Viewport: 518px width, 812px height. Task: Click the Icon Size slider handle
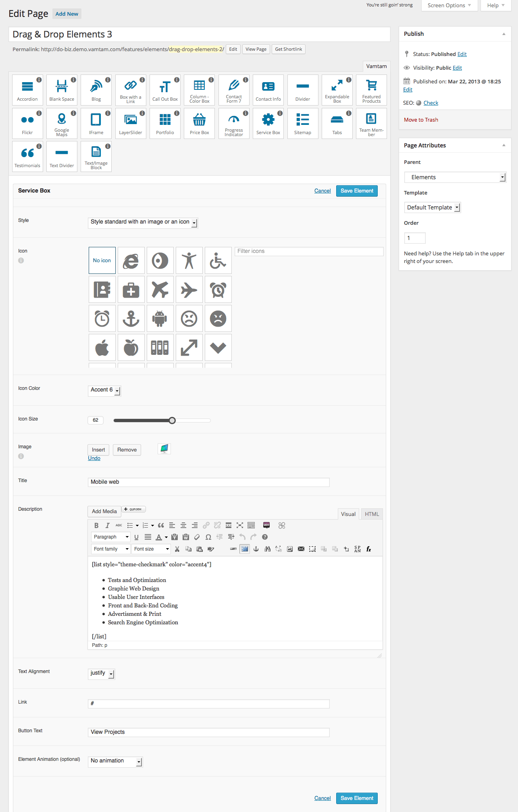click(172, 420)
